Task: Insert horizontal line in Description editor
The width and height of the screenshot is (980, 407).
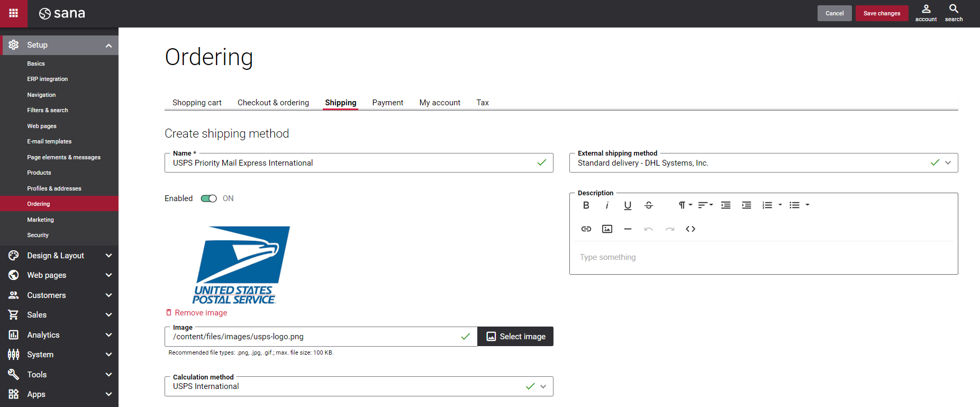Action: point(628,229)
